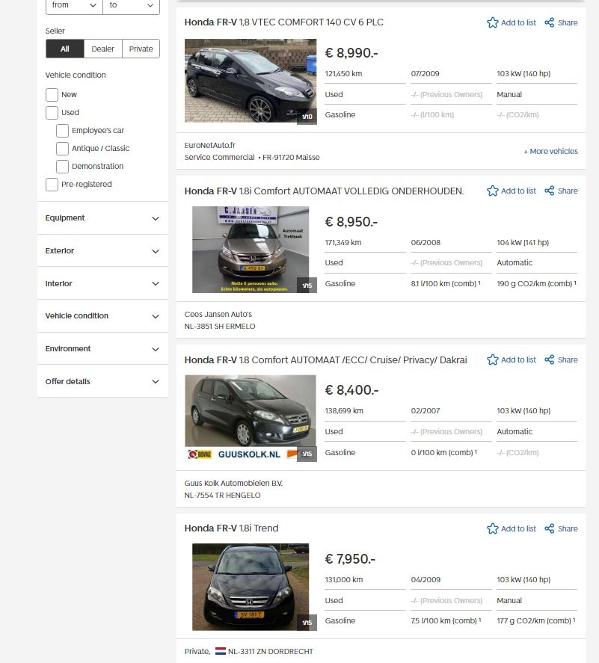Image resolution: width=599 pixels, height=663 pixels.
Task: Enable the Antique / Classic checkbox
Action: [62, 148]
